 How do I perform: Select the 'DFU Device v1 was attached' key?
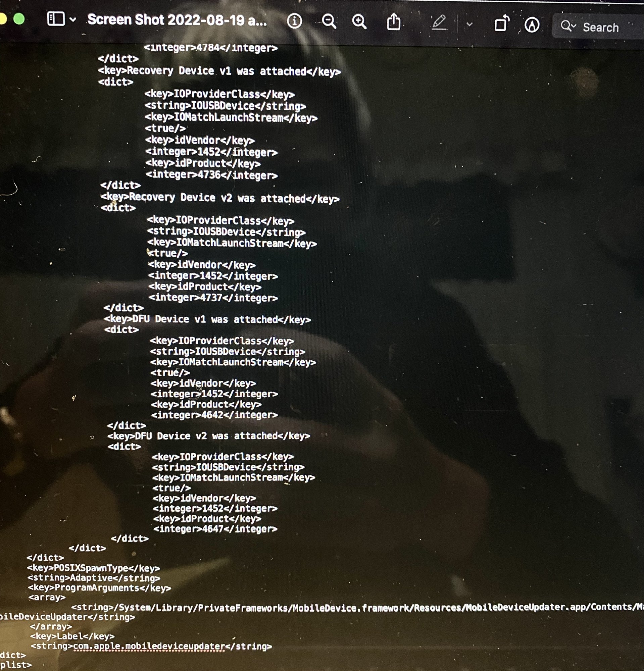coord(207,319)
